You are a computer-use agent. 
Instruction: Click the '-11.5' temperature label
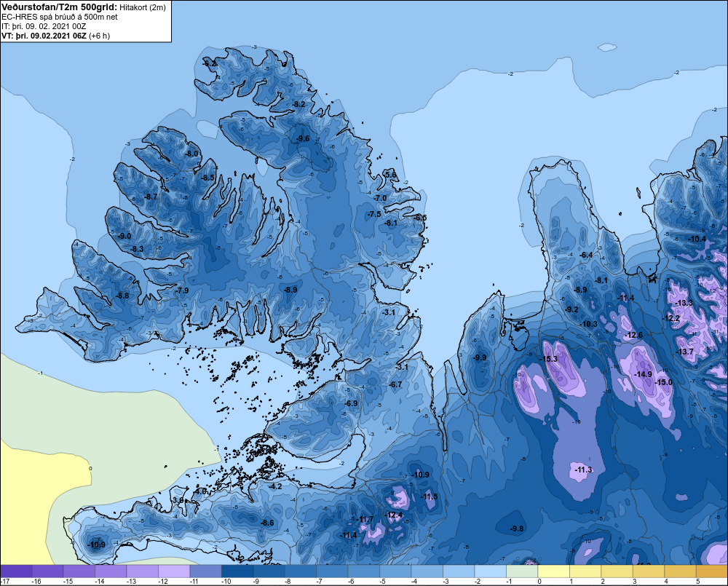(x=429, y=496)
